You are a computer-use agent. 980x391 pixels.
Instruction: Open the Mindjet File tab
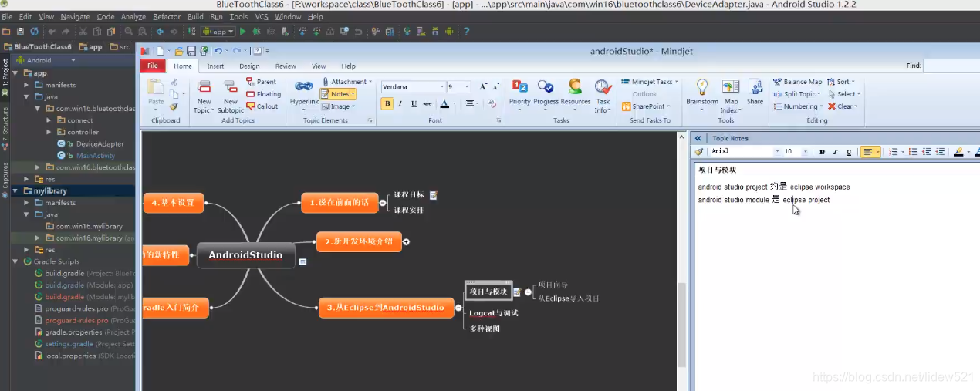click(152, 66)
